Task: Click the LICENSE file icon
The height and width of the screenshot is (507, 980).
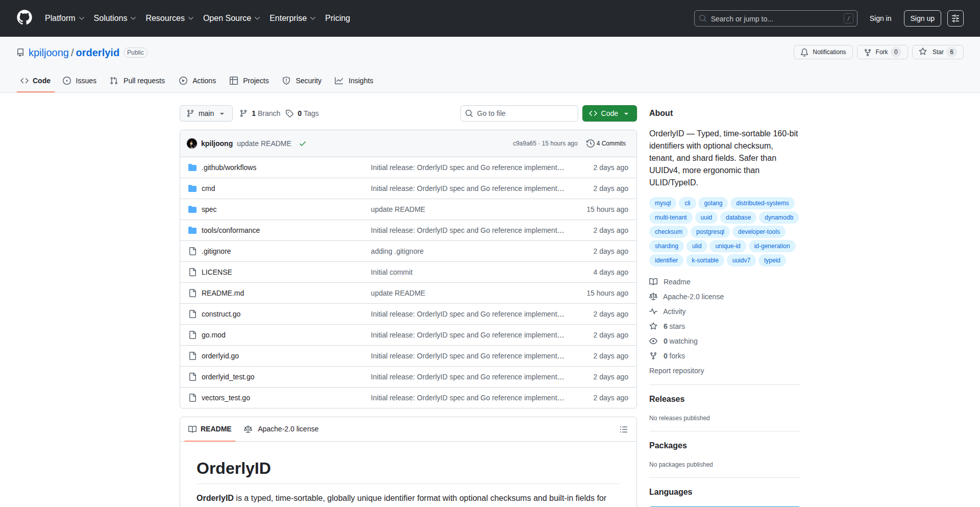Action: (x=192, y=272)
